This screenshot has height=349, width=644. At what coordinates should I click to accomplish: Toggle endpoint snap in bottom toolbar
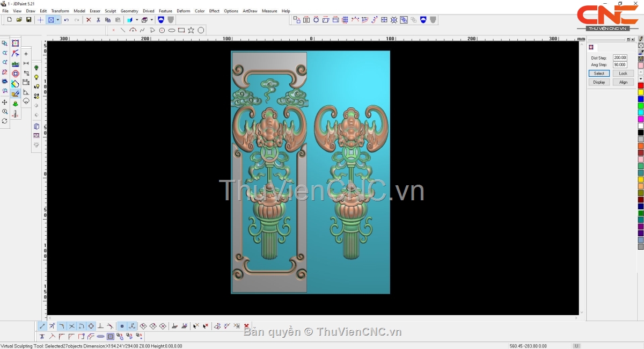tap(42, 326)
